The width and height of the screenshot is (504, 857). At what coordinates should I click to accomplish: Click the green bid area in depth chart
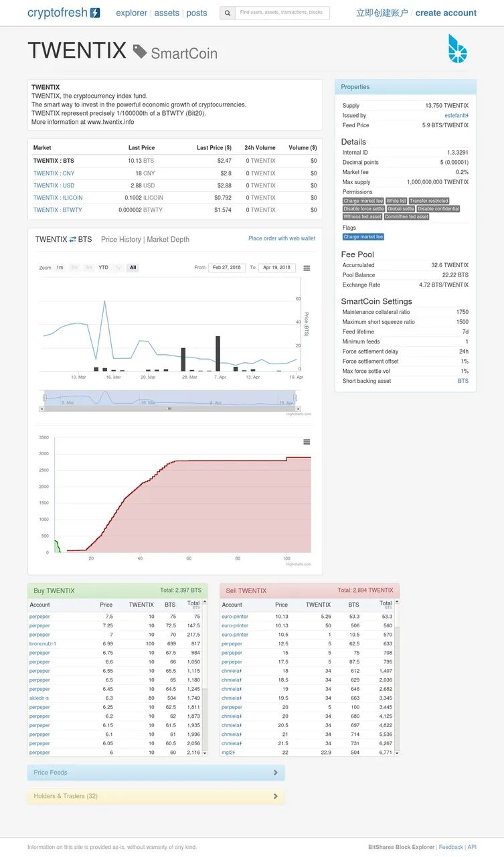point(57,546)
